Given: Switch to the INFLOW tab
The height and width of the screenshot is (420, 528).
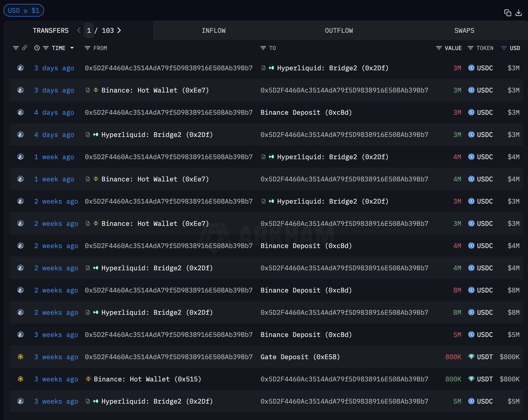Looking at the screenshot, I should tap(213, 30).
